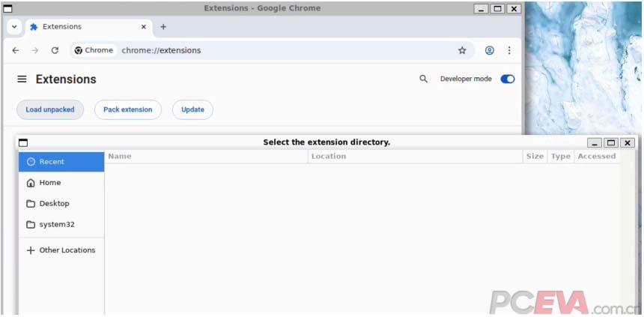Reload the page with the refresh icon
Image resolution: width=644 pixels, height=317 pixels.
pyautogui.click(x=55, y=50)
